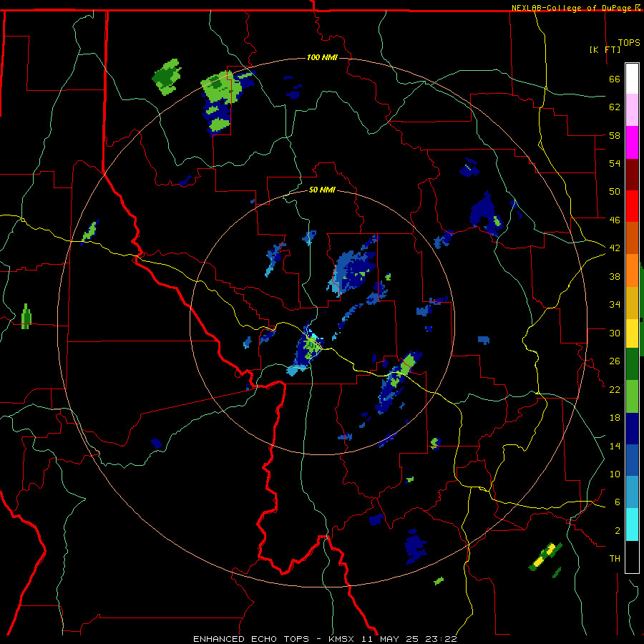Viewport: 644px width, 644px height.
Task: Click the 50 value on the scale
Action: pos(615,191)
